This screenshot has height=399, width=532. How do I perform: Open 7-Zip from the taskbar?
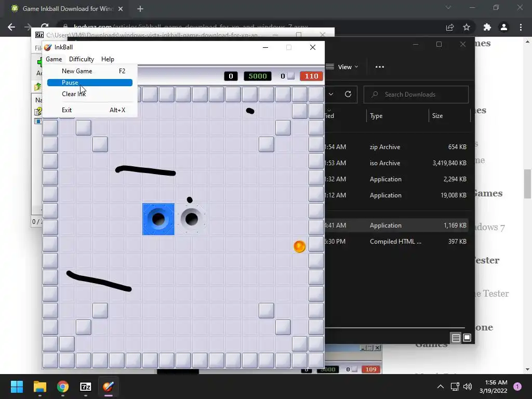pyautogui.click(x=86, y=387)
